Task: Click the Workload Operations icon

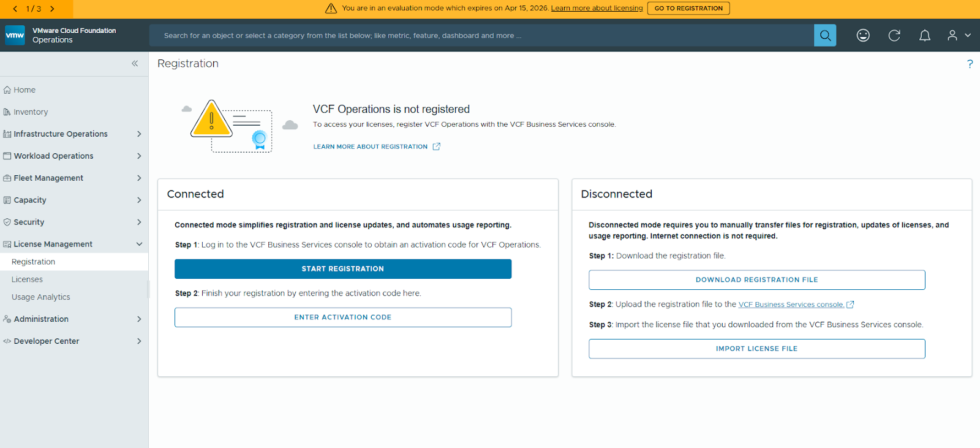Action: point(7,156)
